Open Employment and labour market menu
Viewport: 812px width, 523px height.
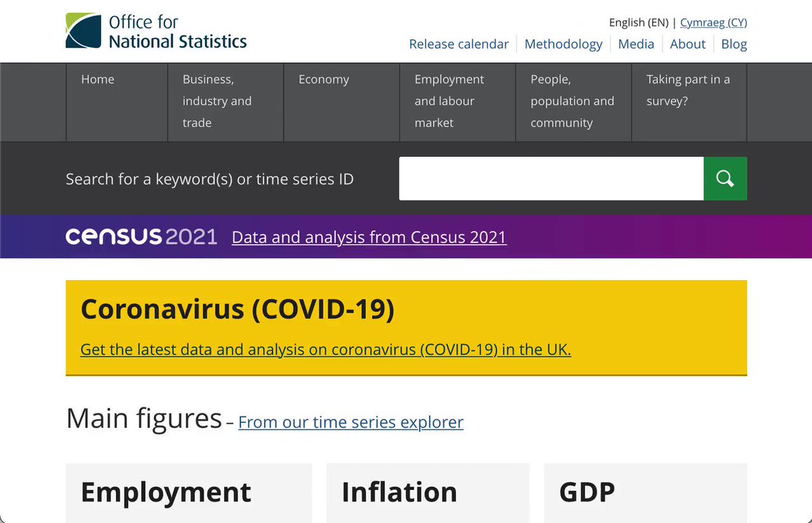[x=457, y=102]
